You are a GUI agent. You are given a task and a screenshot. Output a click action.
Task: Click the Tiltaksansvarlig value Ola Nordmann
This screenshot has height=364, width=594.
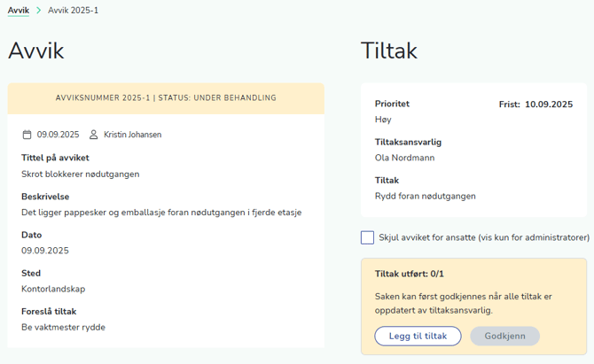click(404, 158)
